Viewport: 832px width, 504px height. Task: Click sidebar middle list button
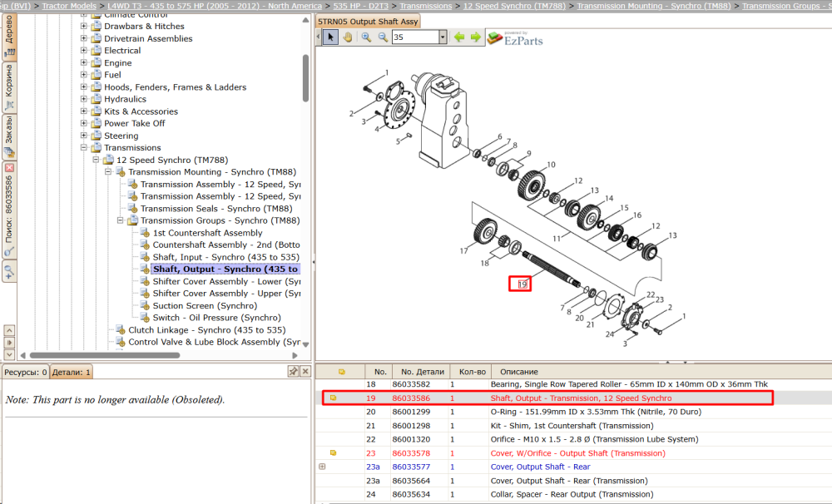(9, 342)
